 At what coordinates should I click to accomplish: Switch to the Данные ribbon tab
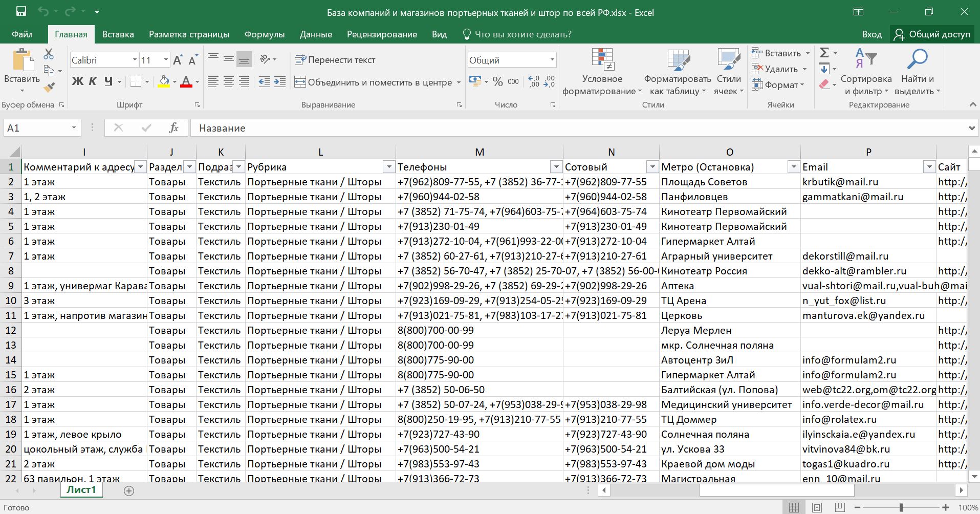click(x=315, y=34)
